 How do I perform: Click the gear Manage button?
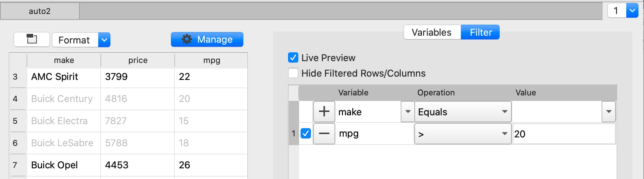(207, 39)
